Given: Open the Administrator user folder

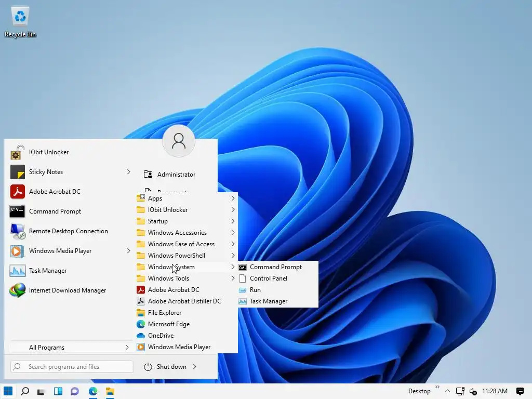Looking at the screenshot, I should [x=170, y=175].
